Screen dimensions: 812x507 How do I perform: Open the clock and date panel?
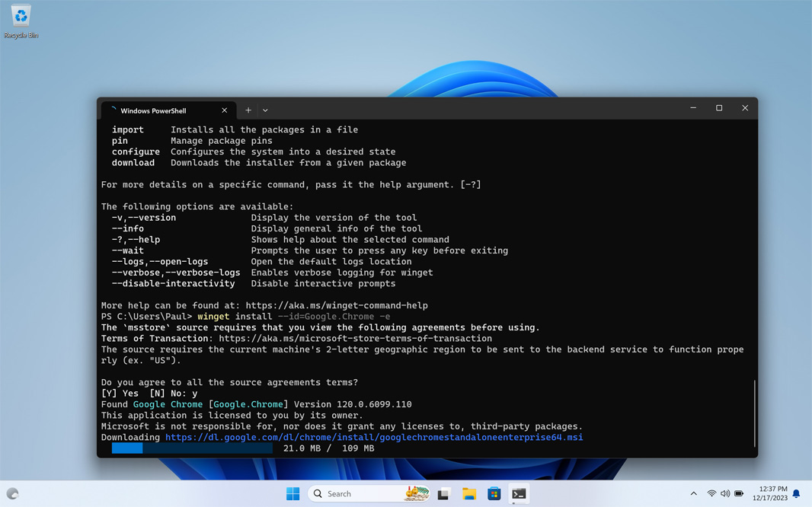(x=769, y=494)
